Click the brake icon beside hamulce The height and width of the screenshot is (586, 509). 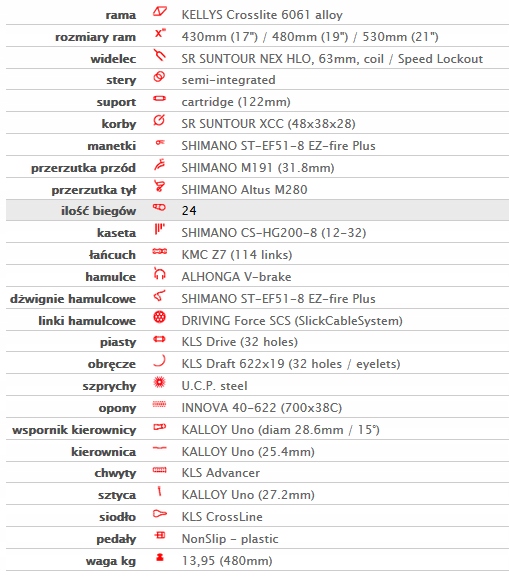click(x=160, y=273)
